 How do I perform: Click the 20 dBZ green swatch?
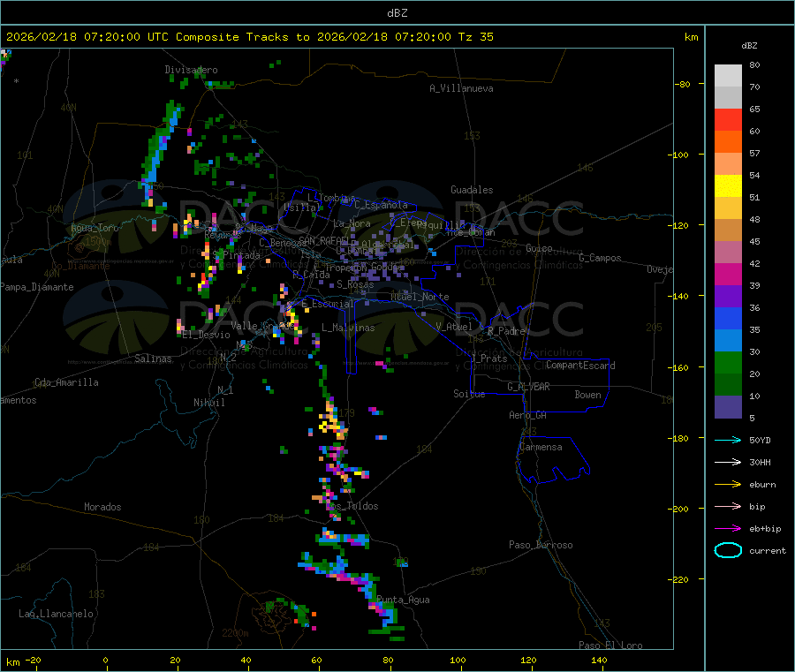coord(728,362)
